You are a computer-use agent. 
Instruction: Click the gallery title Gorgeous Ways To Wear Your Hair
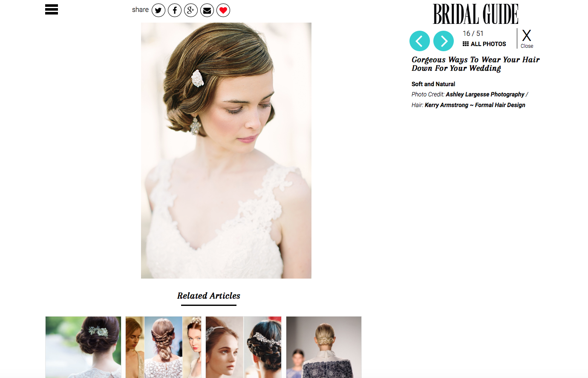click(476, 64)
